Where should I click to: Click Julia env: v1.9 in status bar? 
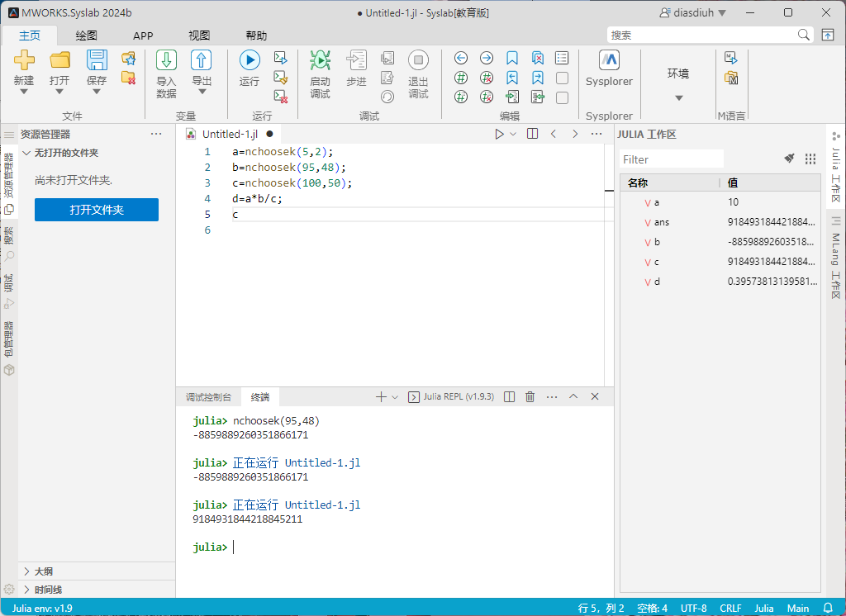(42, 608)
